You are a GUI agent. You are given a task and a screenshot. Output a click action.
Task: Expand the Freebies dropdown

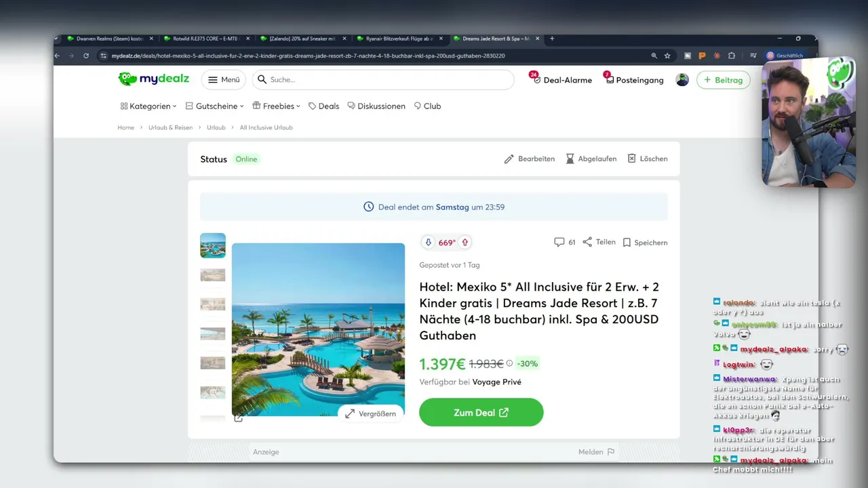click(277, 106)
